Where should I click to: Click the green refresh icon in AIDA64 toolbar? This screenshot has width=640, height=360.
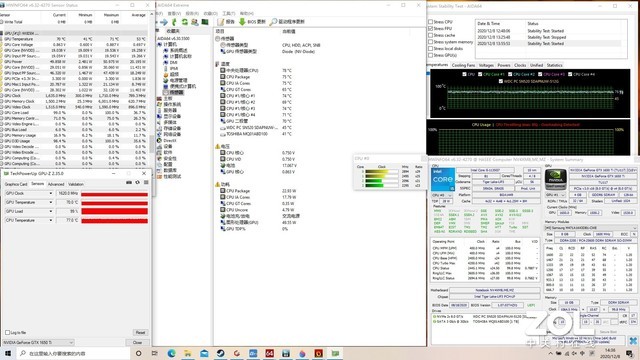pos(184,22)
